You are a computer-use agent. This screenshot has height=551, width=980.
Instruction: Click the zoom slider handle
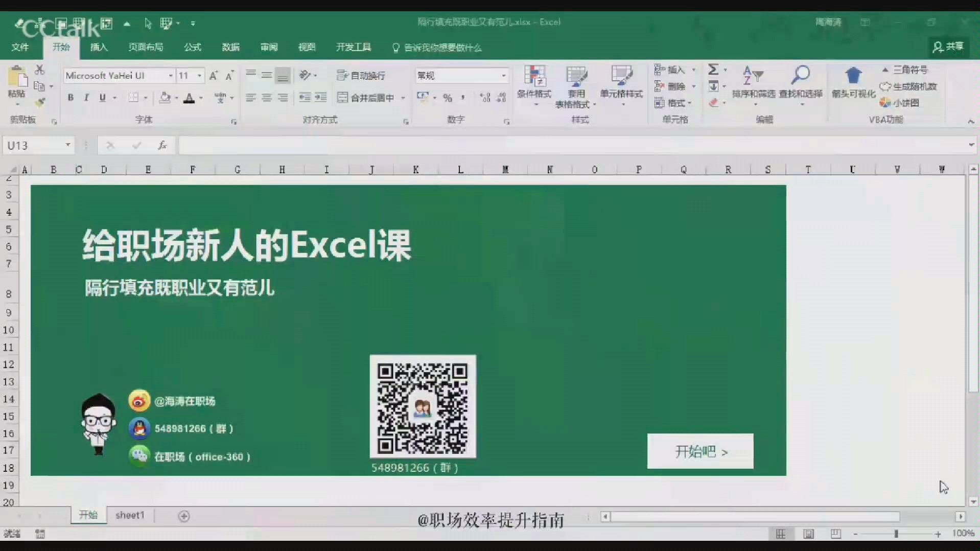pyautogui.click(x=896, y=534)
